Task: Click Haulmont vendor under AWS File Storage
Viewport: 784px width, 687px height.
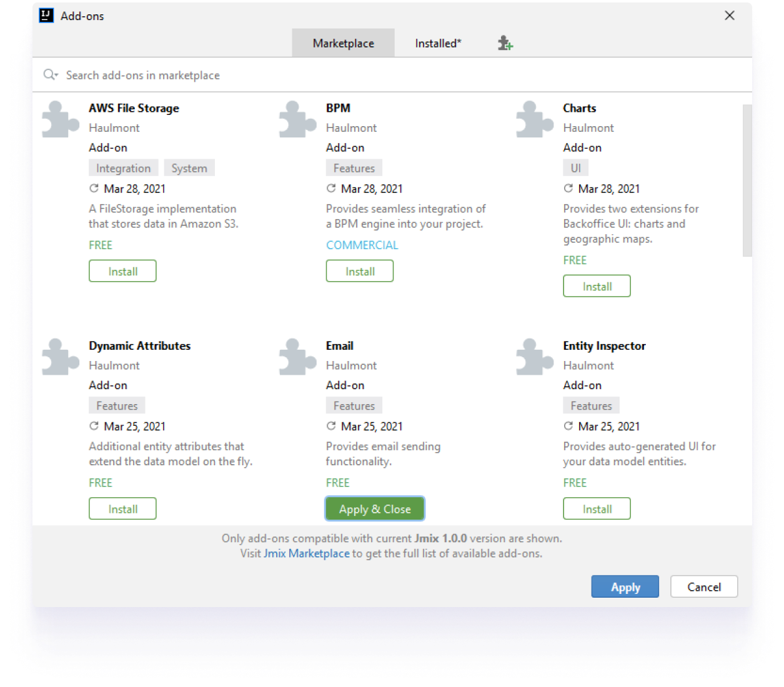Action: (114, 127)
